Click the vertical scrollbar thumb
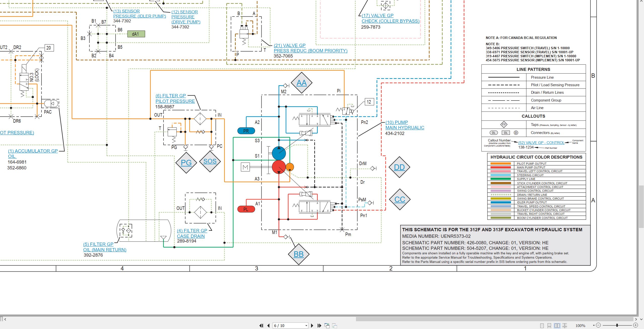 click(641, 207)
